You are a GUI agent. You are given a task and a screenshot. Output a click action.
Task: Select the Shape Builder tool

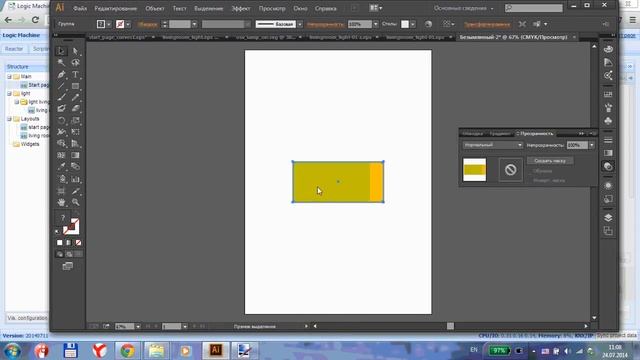pyautogui.click(x=61, y=143)
